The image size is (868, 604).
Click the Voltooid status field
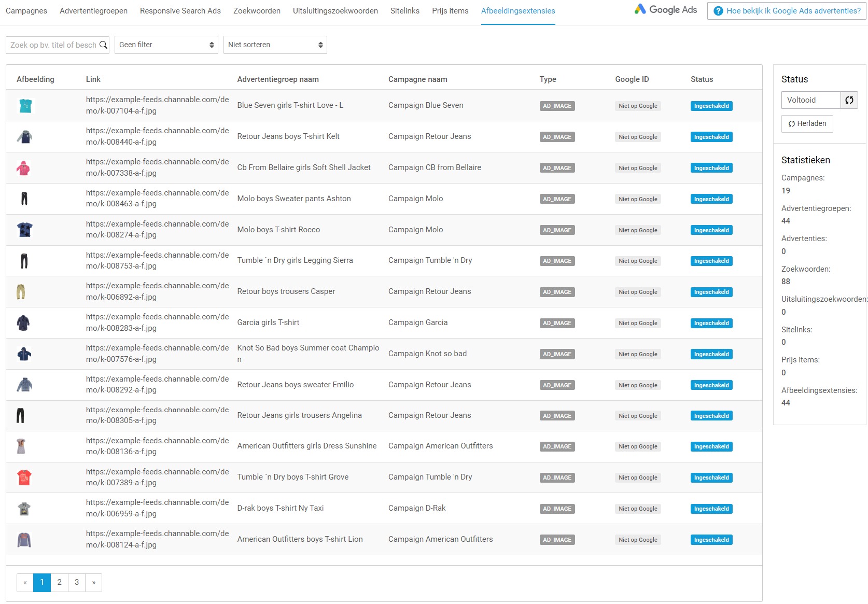point(811,100)
